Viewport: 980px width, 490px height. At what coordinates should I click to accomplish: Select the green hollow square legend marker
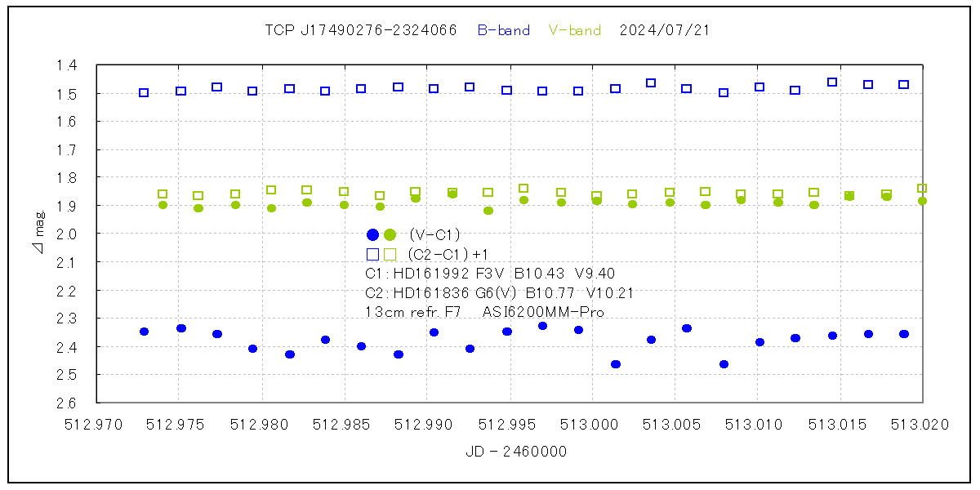[x=390, y=254]
